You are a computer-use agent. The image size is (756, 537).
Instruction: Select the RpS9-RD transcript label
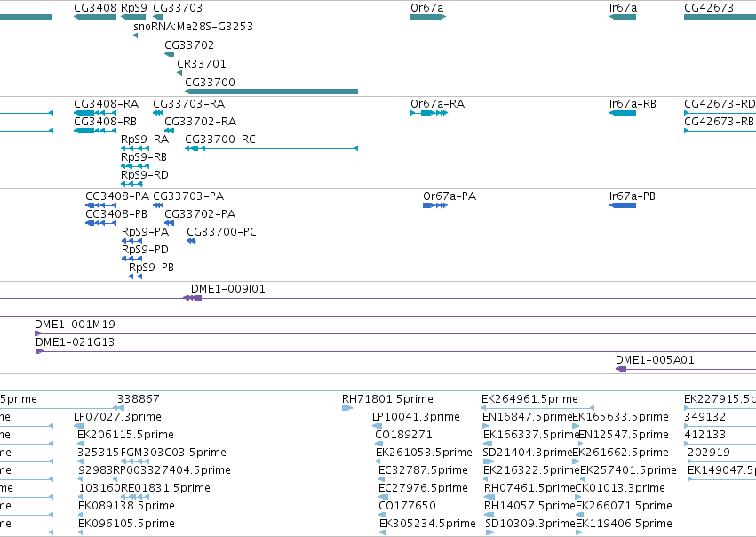pos(145,175)
